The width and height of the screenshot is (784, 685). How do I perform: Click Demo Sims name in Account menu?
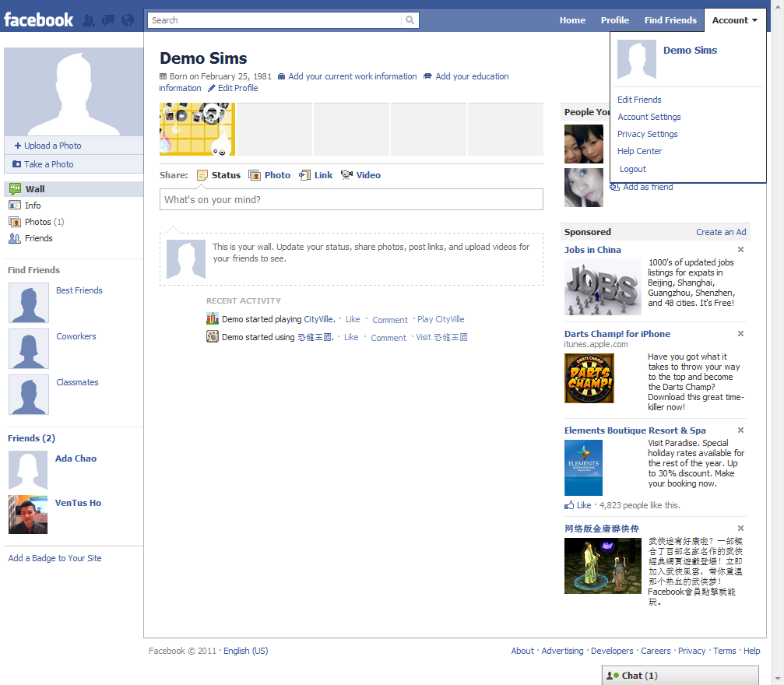pos(690,50)
